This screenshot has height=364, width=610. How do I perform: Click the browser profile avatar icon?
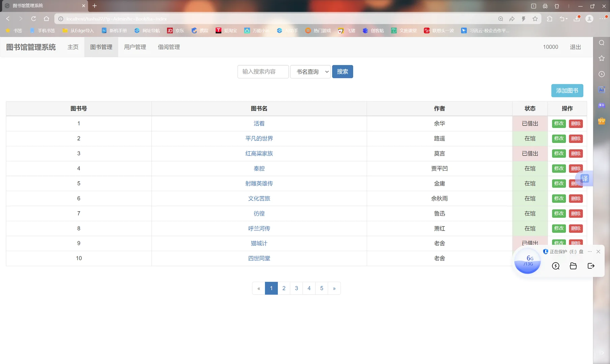(x=589, y=19)
